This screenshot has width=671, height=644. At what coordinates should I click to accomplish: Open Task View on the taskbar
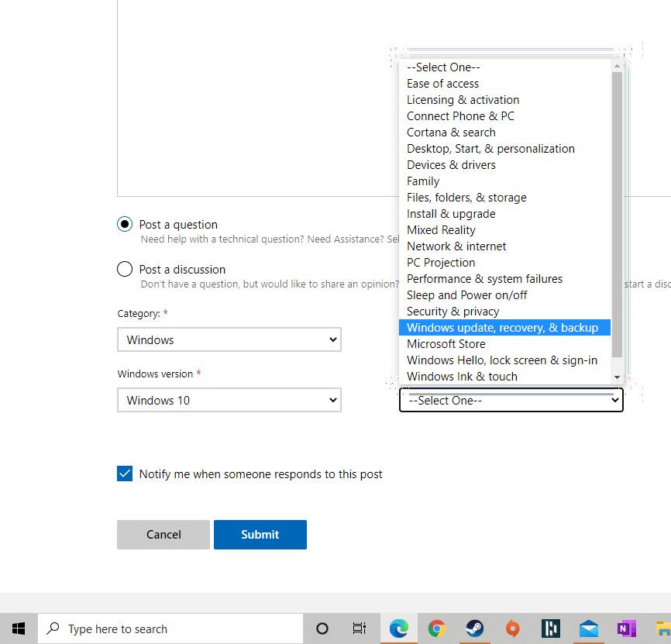click(x=359, y=629)
